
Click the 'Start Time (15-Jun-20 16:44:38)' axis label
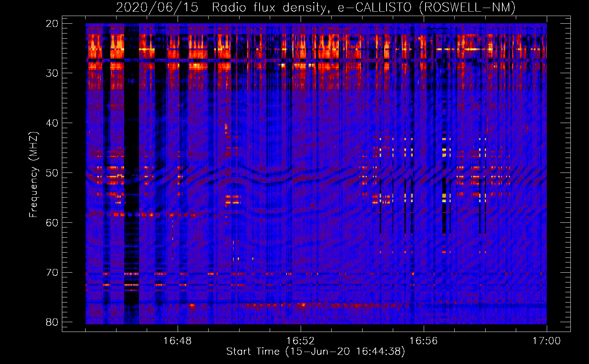coord(316,352)
